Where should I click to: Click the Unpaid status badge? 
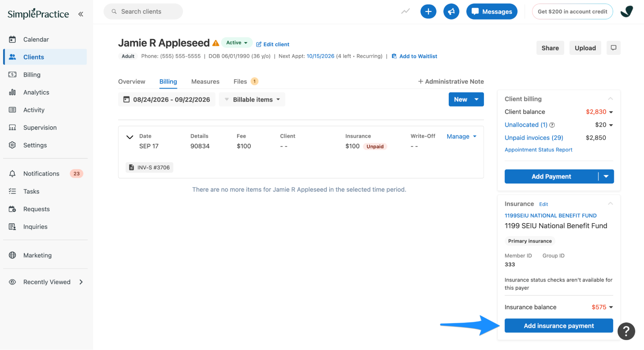tap(375, 147)
